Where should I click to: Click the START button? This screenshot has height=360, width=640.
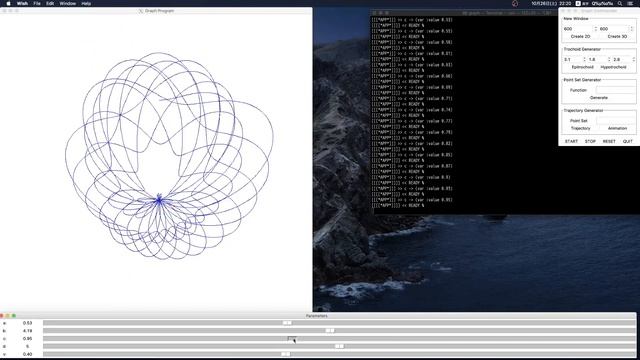pos(571,141)
